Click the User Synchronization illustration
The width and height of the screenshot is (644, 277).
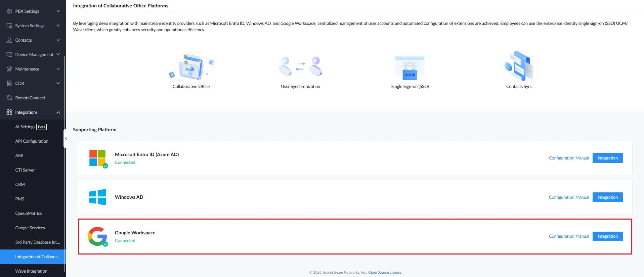[x=301, y=66]
